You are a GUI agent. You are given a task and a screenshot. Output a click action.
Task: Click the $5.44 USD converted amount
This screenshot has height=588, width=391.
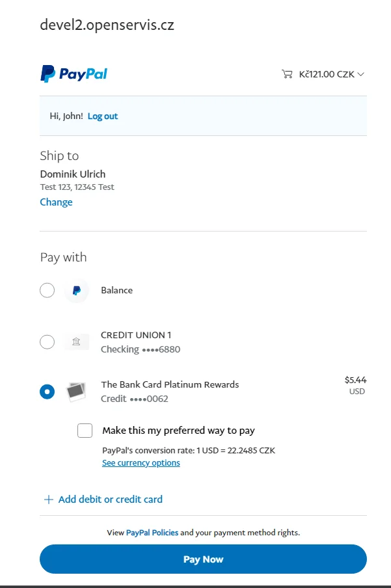pyautogui.click(x=355, y=385)
